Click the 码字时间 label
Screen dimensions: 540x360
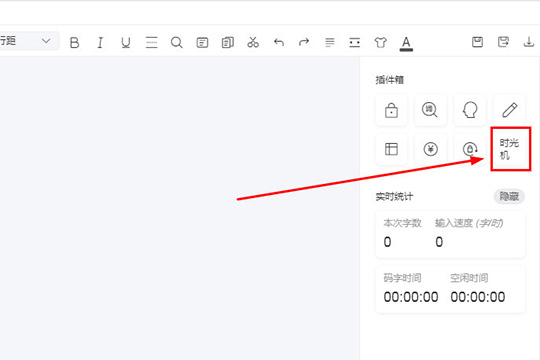click(402, 278)
